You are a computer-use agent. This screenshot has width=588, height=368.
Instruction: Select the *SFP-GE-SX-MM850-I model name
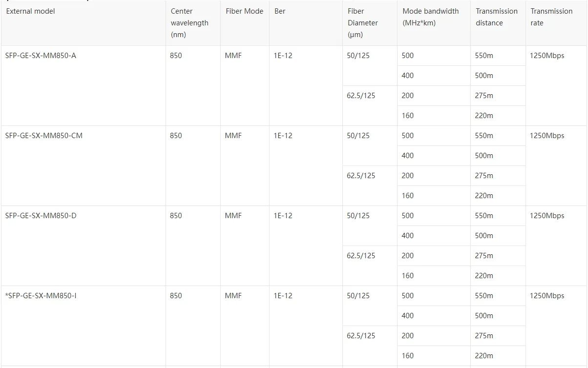pos(41,296)
